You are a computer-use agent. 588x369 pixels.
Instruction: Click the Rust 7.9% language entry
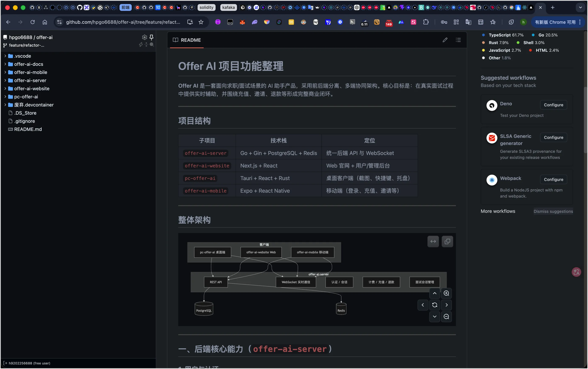(x=495, y=42)
